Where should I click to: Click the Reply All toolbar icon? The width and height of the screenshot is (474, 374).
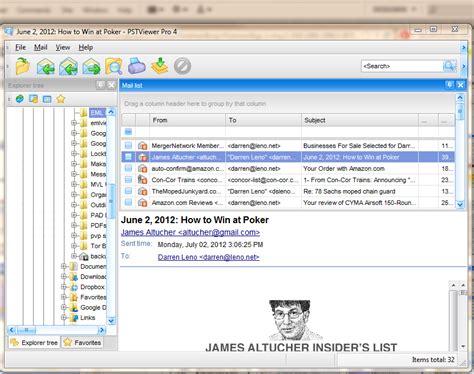click(x=68, y=66)
